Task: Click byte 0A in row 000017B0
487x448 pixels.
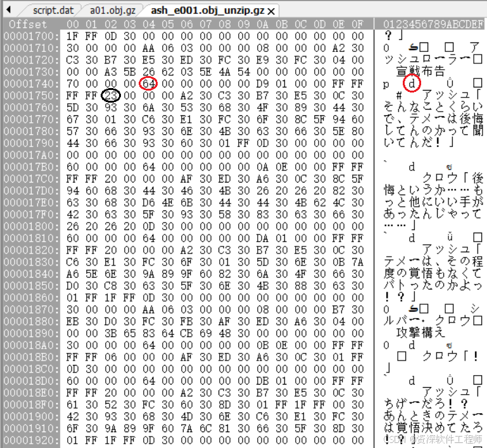Action: point(262,167)
